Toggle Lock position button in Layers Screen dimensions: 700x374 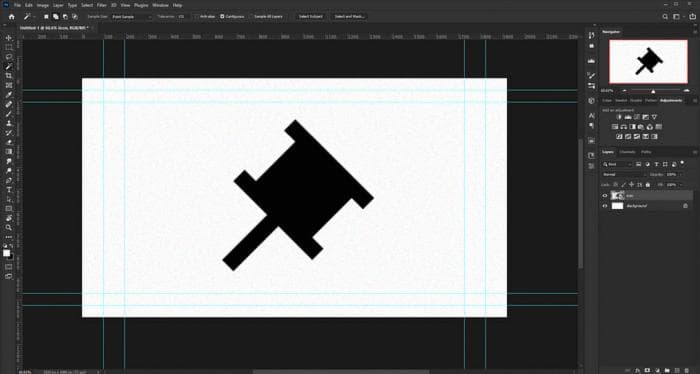coord(631,185)
